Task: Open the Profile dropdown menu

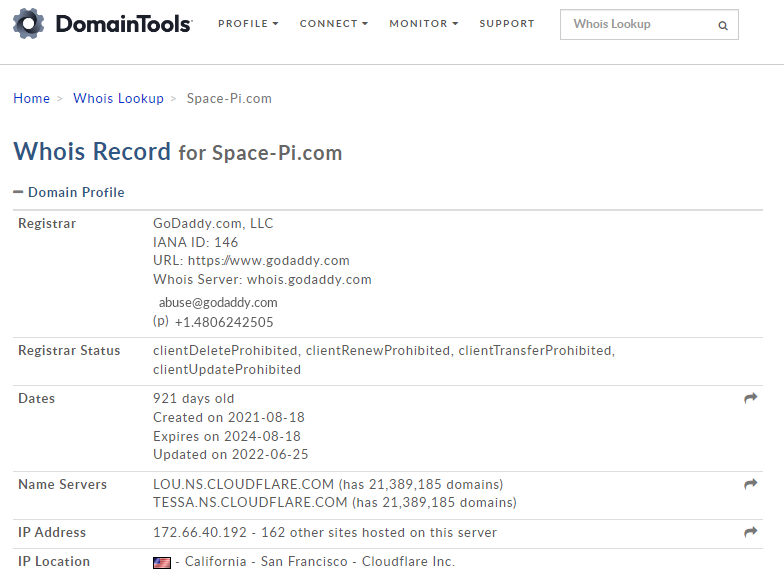Action: tap(248, 24)
